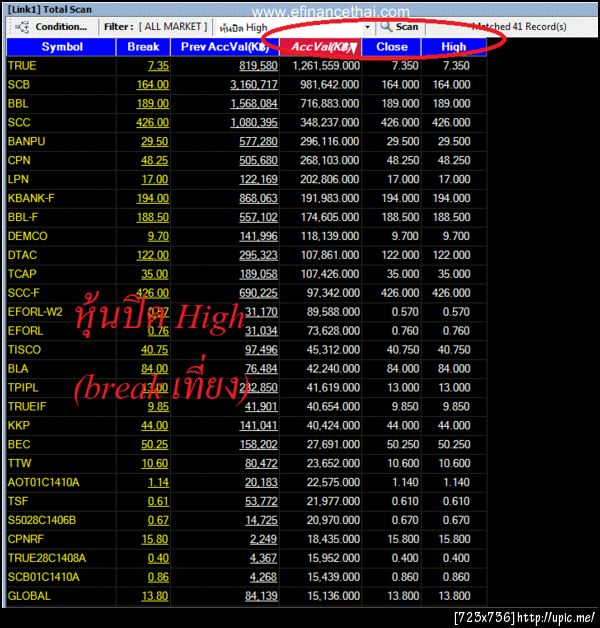The width and height of the screenshot is (600, 628).
Task: Select the SCC-F symbol
Action: tap(24, 293)
